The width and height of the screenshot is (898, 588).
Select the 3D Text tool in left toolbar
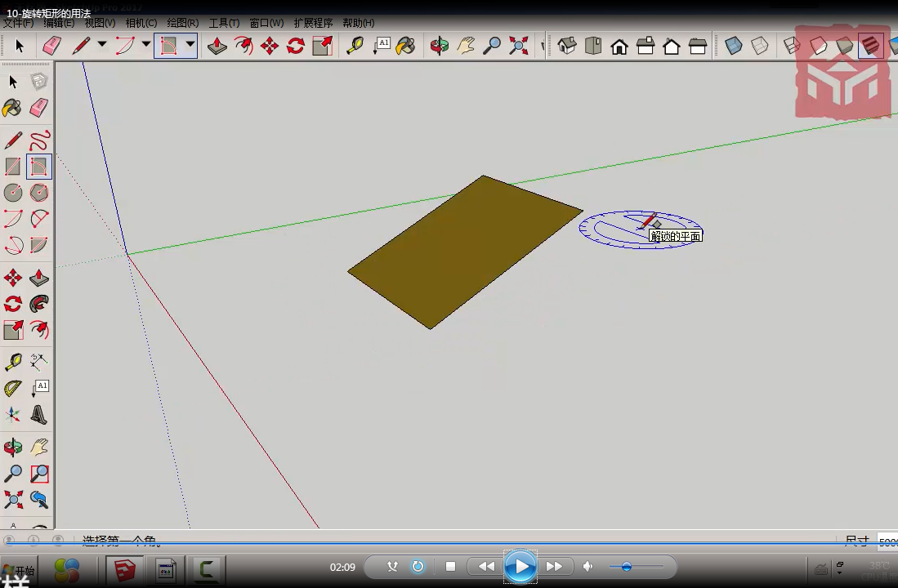[39, 416]
